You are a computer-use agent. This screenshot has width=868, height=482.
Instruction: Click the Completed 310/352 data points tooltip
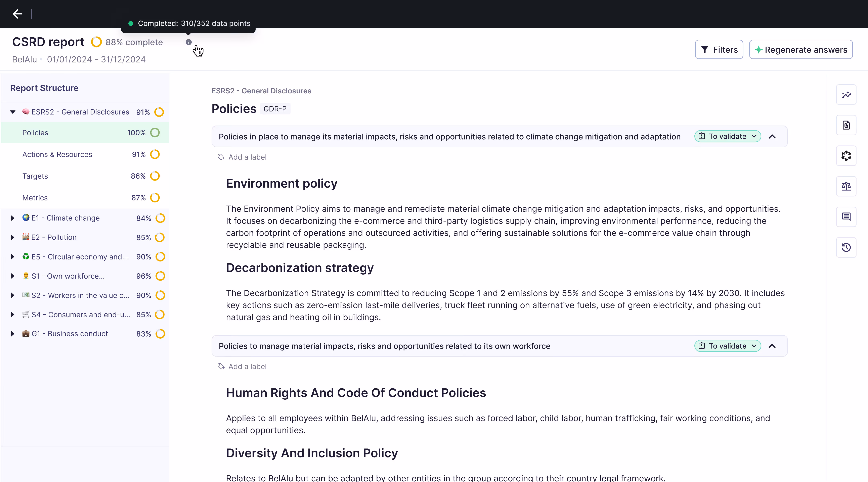(x=188, y=23)
